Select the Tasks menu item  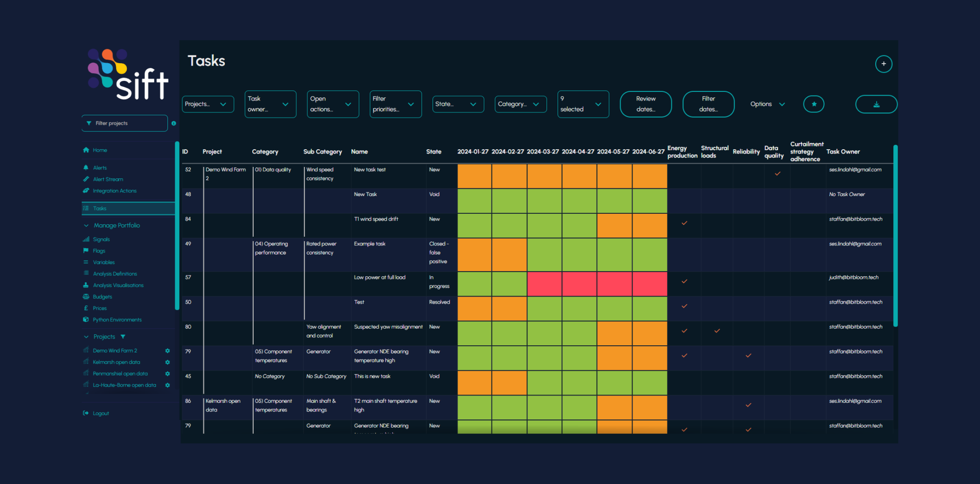coord(100,208)
